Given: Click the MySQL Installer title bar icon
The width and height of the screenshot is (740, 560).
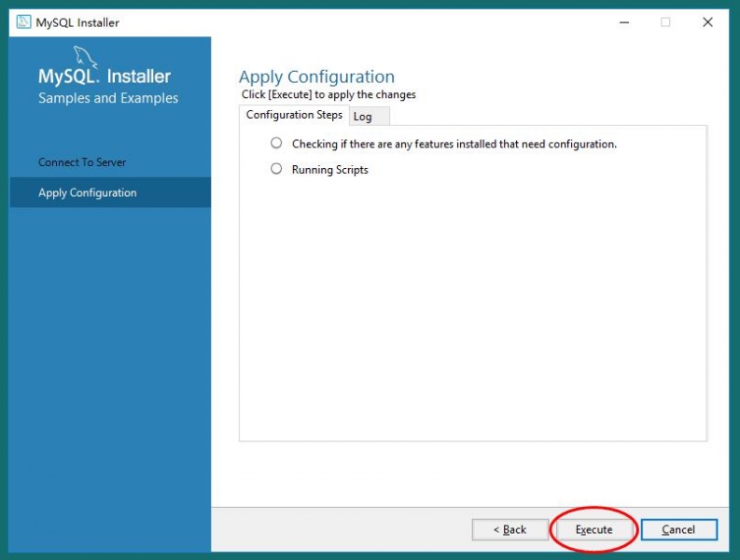Looking at the screenshot, I should click(x=24, y=22).
